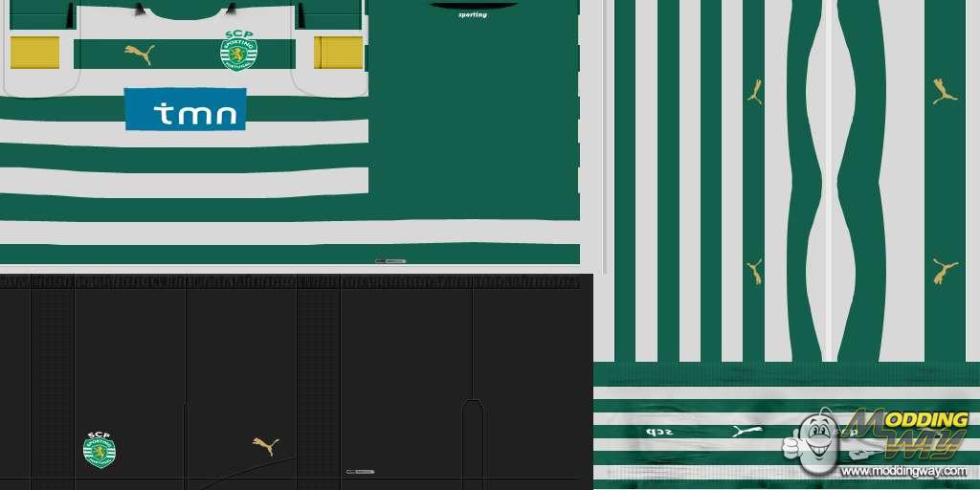Select the blue tmn sponsor logo
Viewport: 980px width, 490px height.
point(185,109)
